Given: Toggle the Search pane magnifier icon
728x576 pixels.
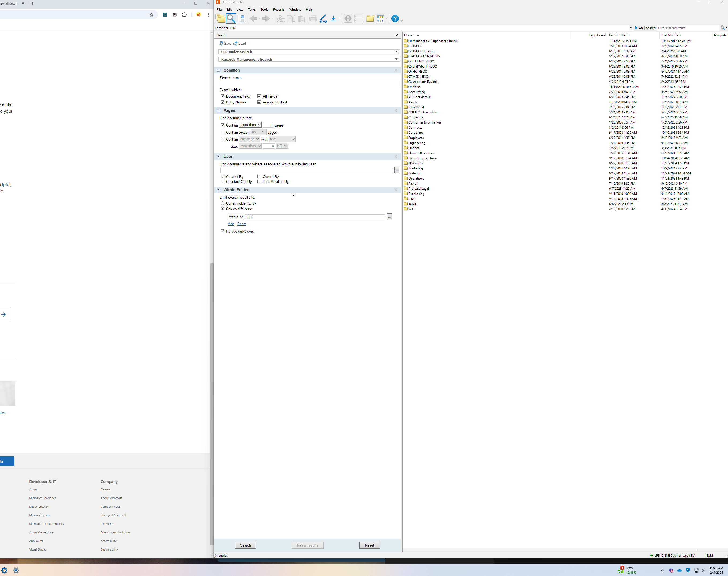Looking at the screenshot, I should pos(231,18).
